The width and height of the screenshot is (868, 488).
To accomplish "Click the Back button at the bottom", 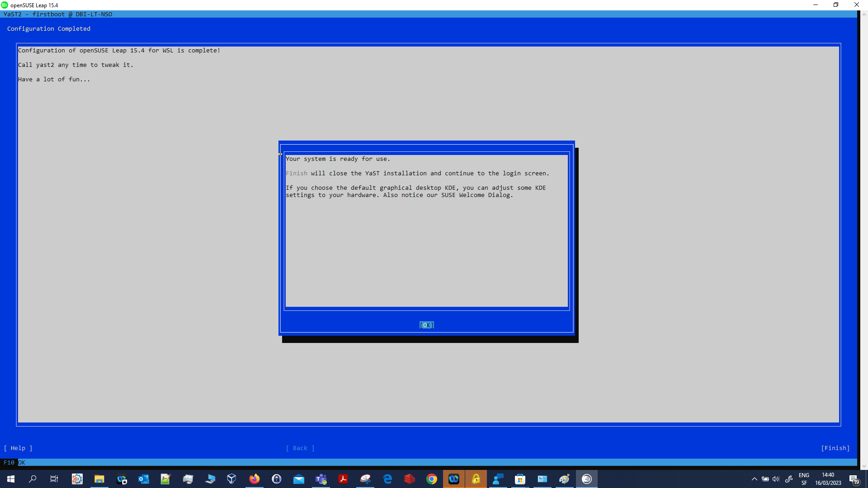I will tap(300, 448).
